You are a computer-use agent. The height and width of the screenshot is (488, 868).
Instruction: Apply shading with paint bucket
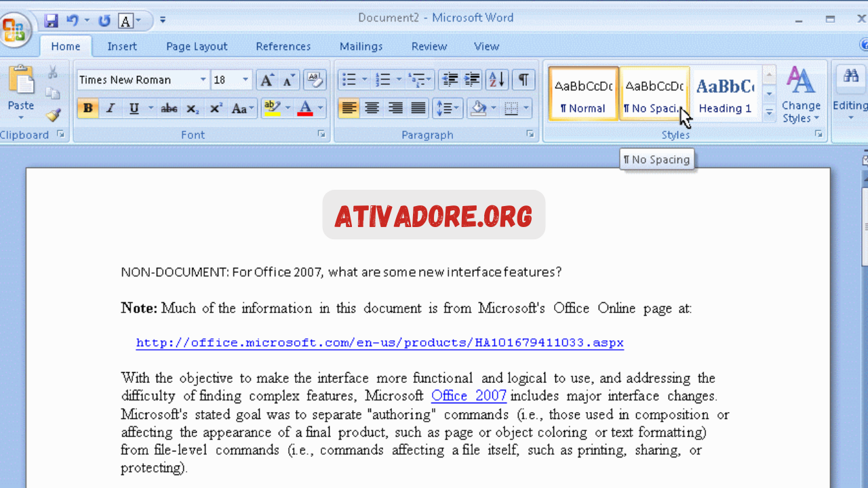pos(479,108)
